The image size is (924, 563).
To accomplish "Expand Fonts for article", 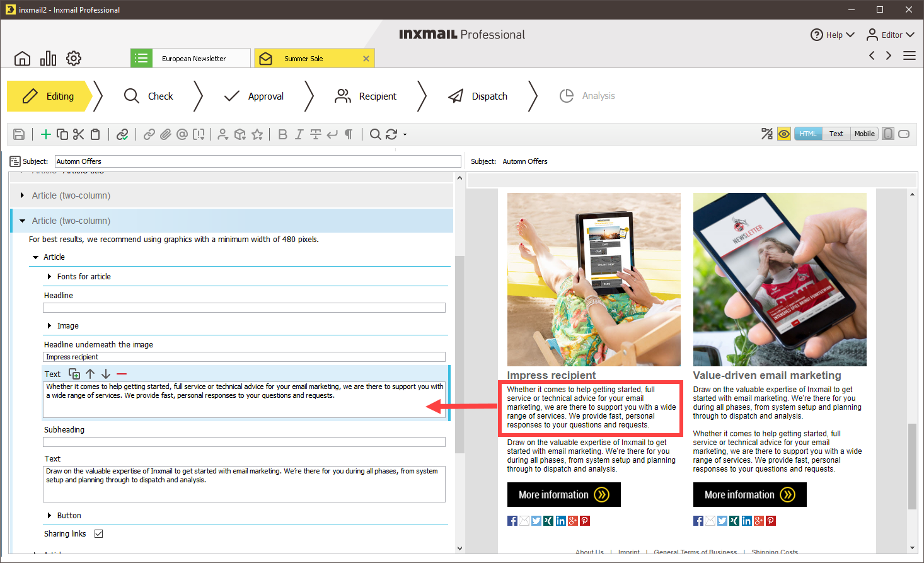I will point(49,277).
